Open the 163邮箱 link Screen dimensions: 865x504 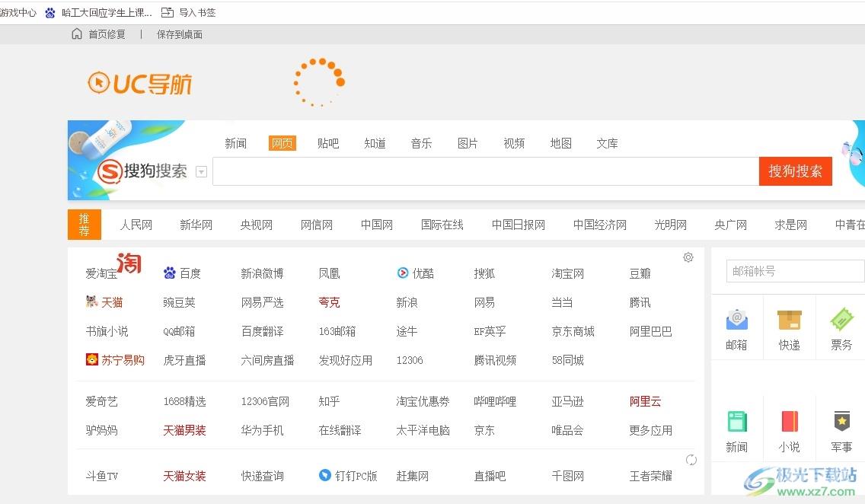[x=337, y=331]
